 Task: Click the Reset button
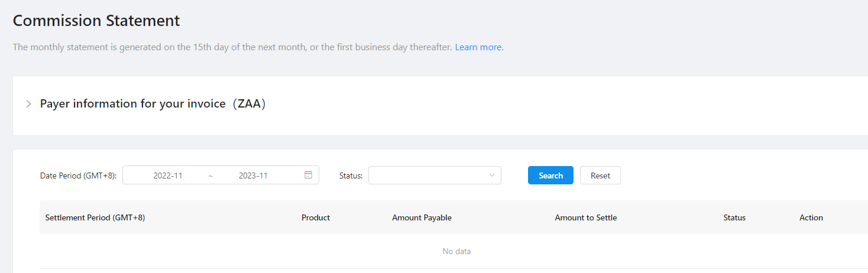(600, 175)
